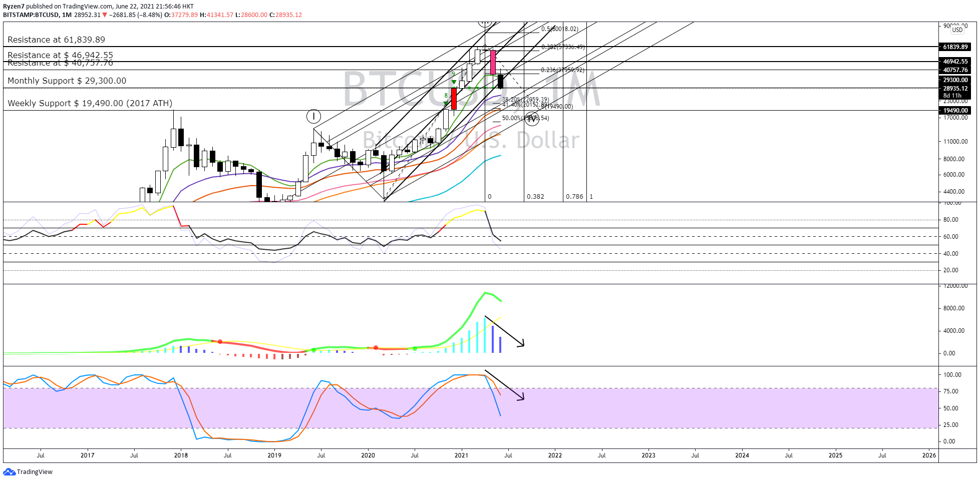Click the red dot on MACD line in 2018
The height and width of the screenshot is (481, 980).
(x=220, y=341)
